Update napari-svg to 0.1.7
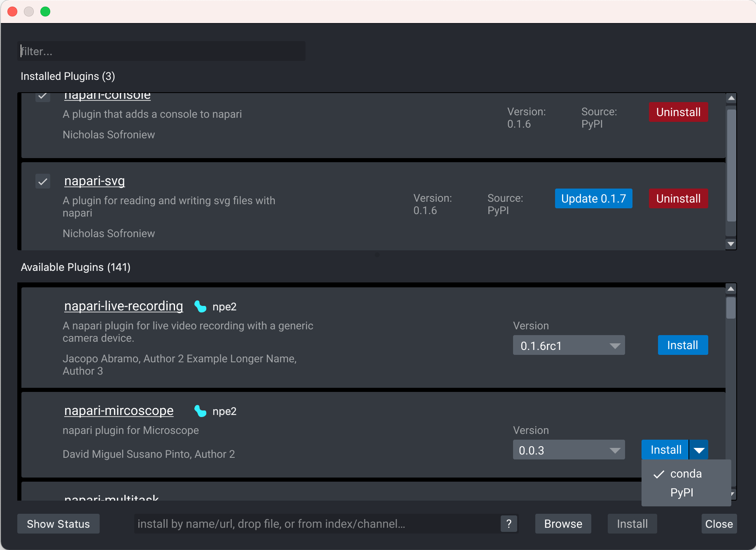This screenshot has height=550, width=756. (x=593, y=198)
